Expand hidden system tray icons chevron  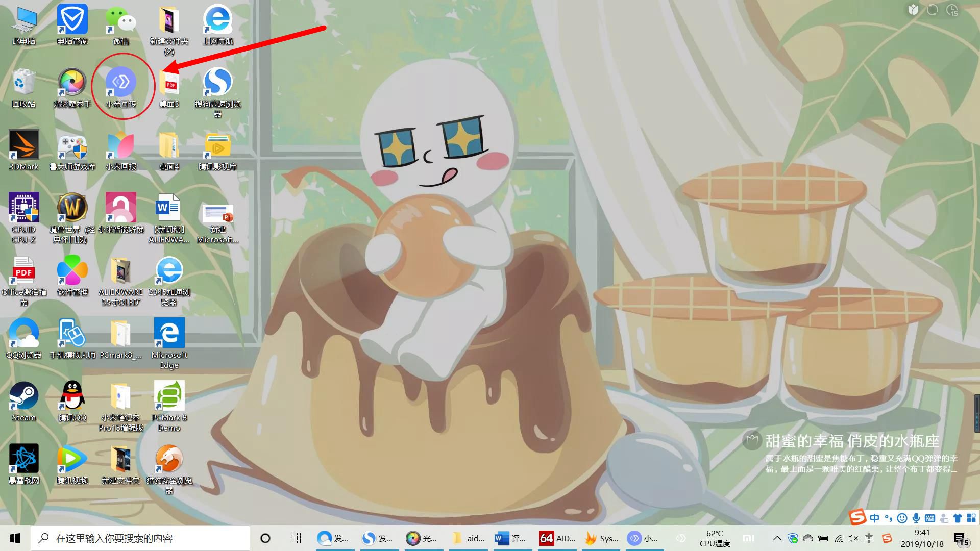777,538
